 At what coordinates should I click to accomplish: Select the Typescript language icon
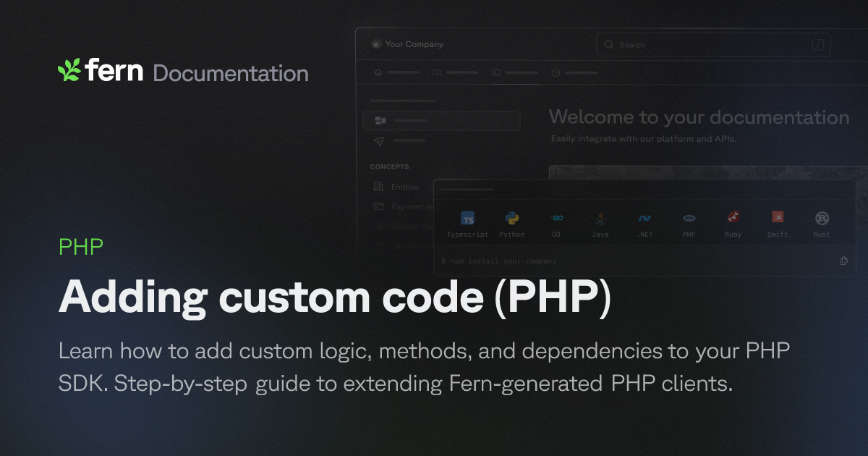pyautogui.click(x=467, y=219)
